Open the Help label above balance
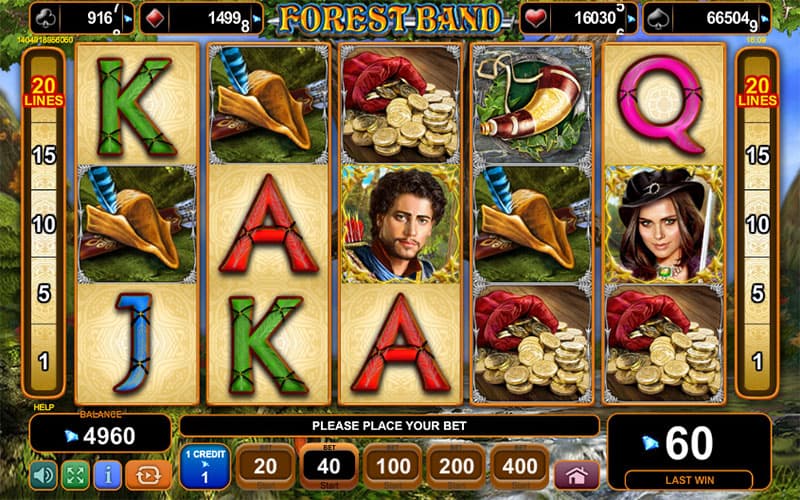Screen dimensions: 800x500 click(x=44, y=407)
